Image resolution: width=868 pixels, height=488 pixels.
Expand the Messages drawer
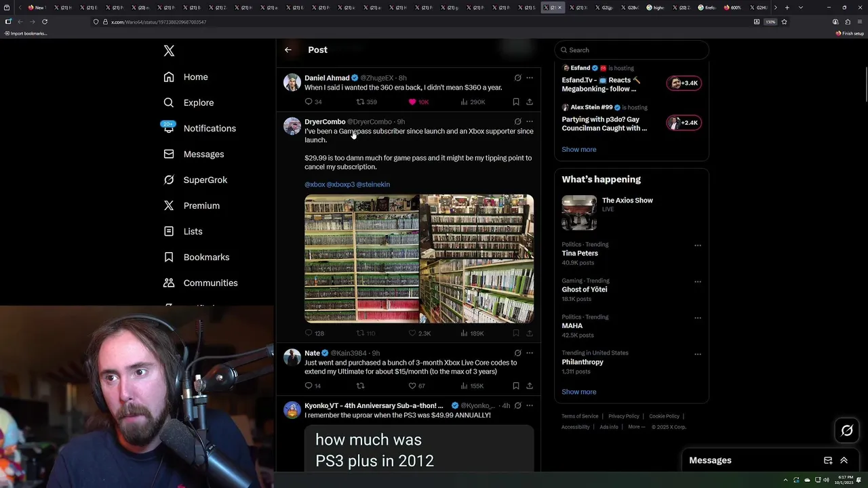coord(844,460)
